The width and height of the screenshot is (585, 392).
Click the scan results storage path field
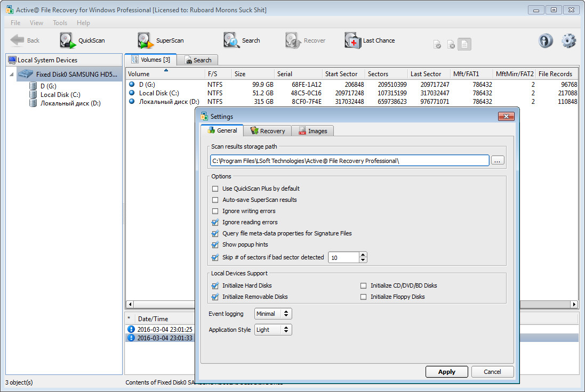point(350,161)
